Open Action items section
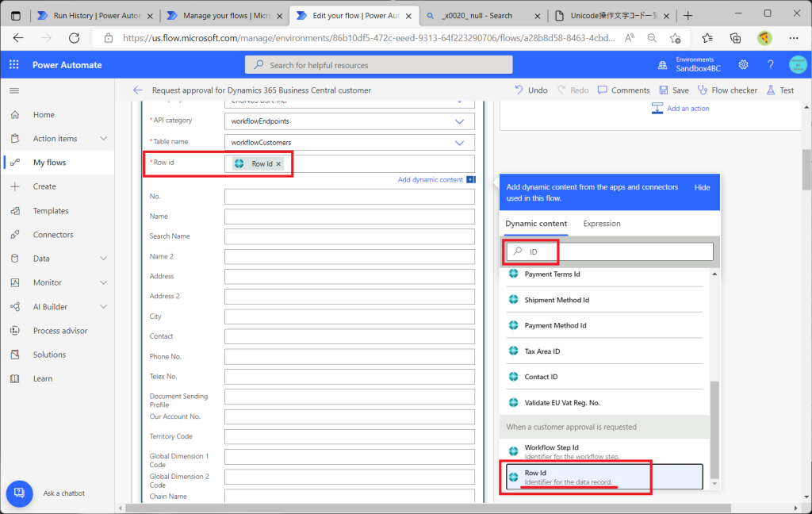This screenshot has width=812, height=514. click(55, 138)
